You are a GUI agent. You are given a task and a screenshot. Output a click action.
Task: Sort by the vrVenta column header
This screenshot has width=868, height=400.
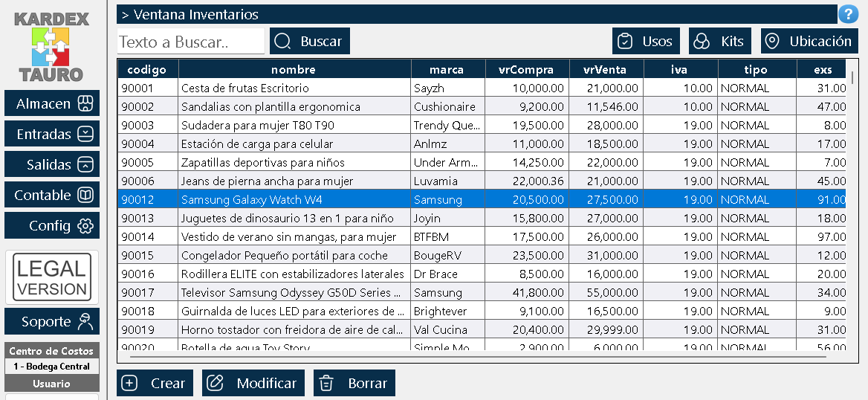click(606, 69)
